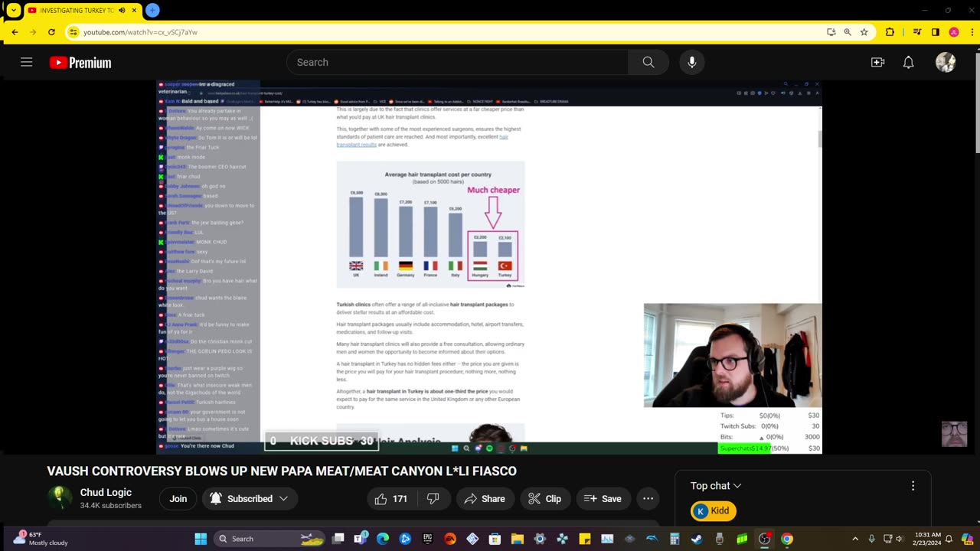980x551 pixels.
Task: Switch to the INVESTIGATING TURKEY tab
Action: (82, 11)
